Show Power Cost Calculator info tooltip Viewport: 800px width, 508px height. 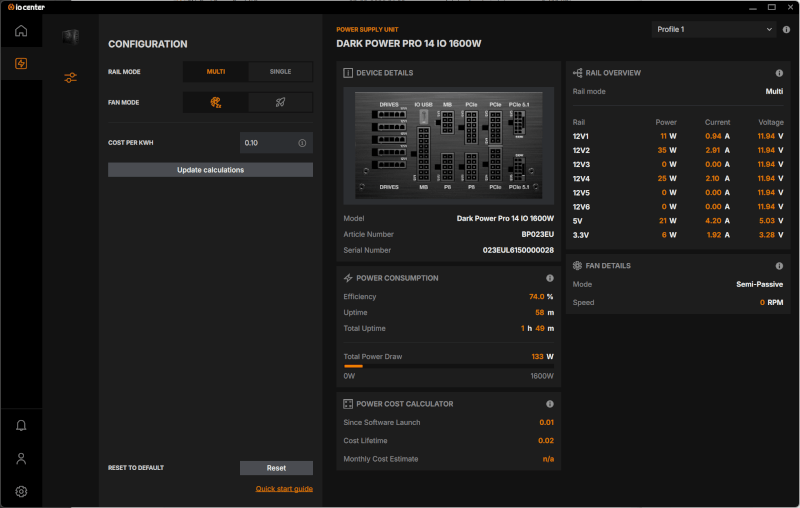[549, 404]
